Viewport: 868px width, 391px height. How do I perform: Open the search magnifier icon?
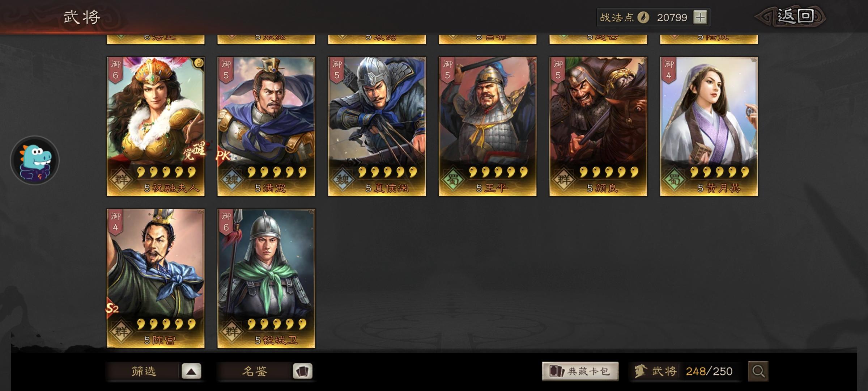[758, 371]
